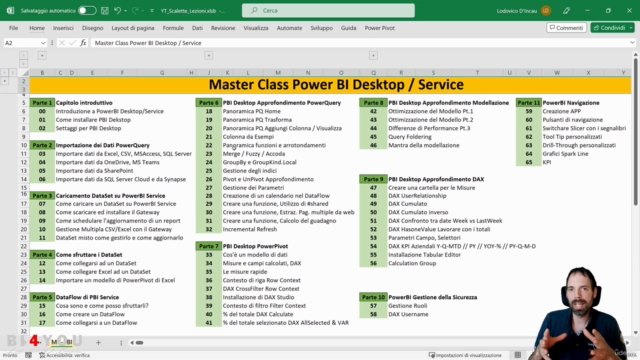Open Customize Quick Access Toolbar dropdown
Screen dimensions: 640x360
[x=152, y=11]
